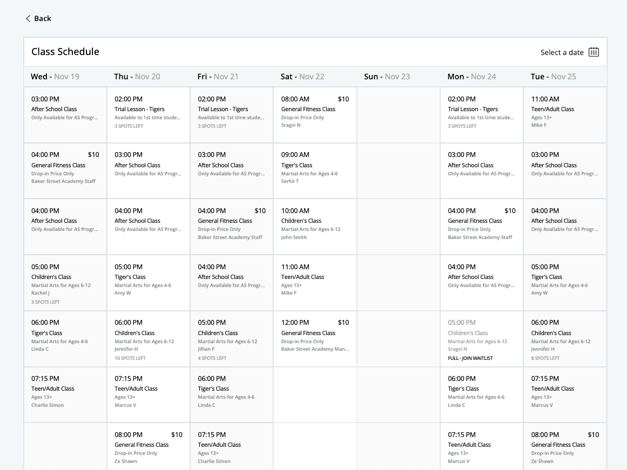Image resolution: width=627 pixels, height=470 pixels.
Task: Open the calendar date picker icon
Action: (594, 52)
